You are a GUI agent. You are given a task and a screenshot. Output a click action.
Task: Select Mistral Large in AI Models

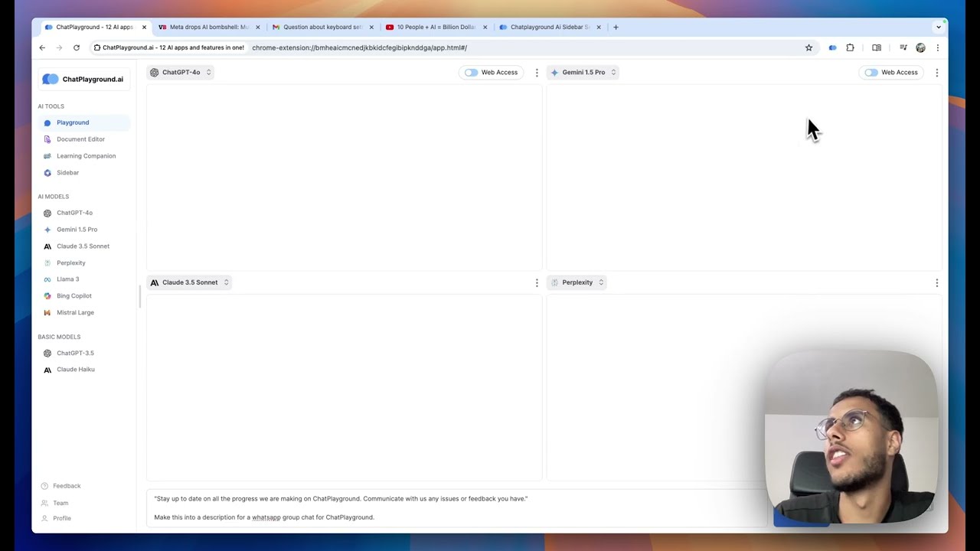[83, 312]
